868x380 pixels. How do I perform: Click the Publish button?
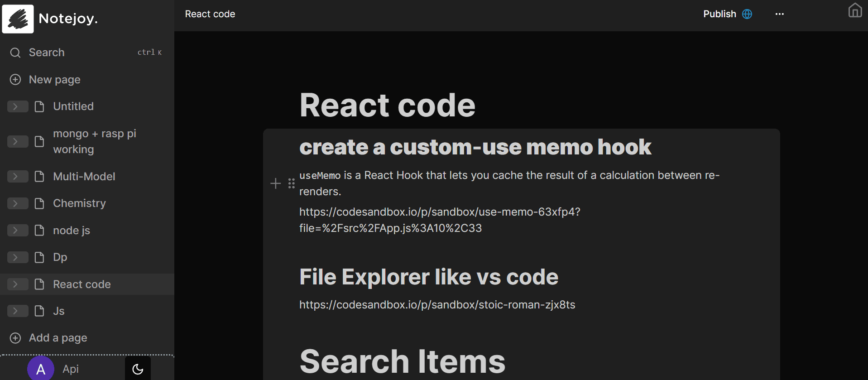719,14
